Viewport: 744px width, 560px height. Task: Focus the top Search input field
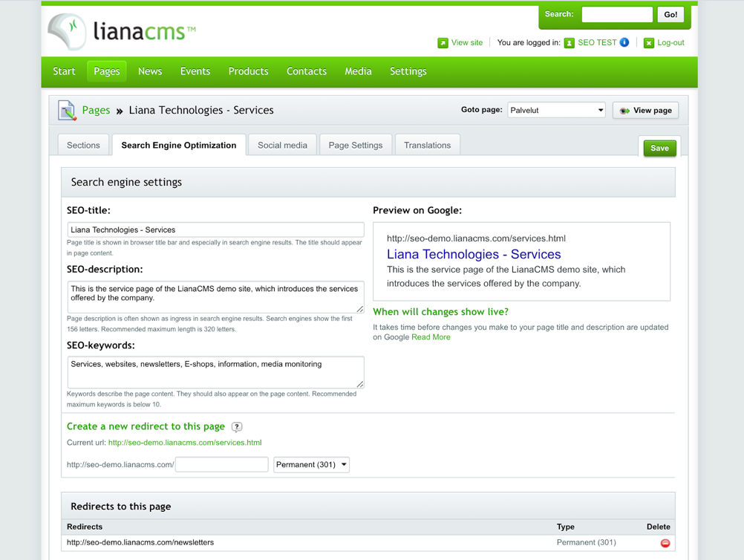click(x=617, y=15)
